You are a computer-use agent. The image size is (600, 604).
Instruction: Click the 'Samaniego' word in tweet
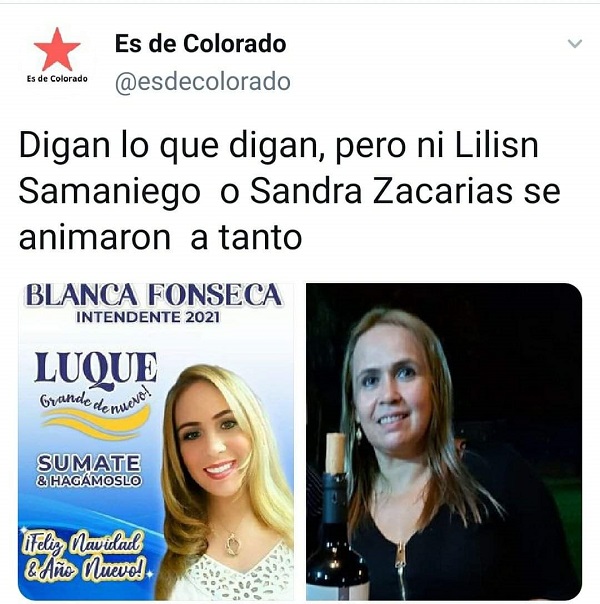pos(109,193)
